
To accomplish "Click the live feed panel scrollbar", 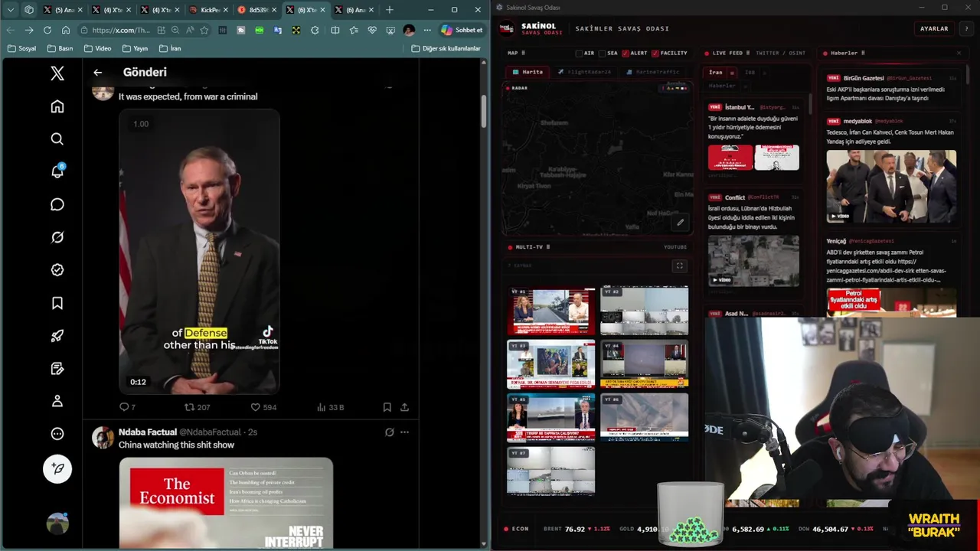I will coord(810,103).
